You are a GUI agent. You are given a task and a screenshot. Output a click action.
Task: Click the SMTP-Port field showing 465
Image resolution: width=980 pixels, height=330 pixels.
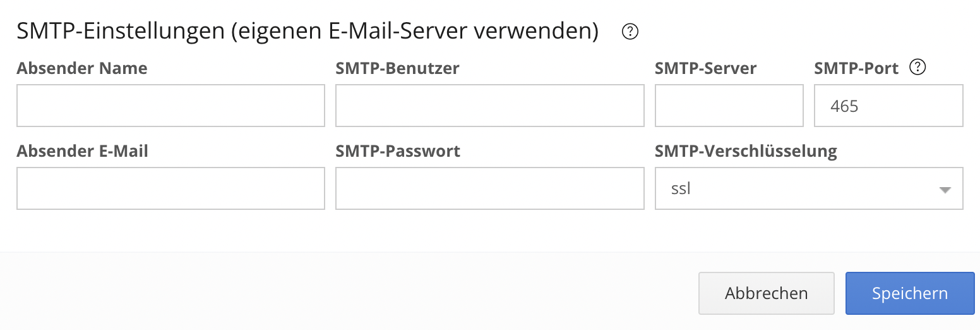pos(888,106)
